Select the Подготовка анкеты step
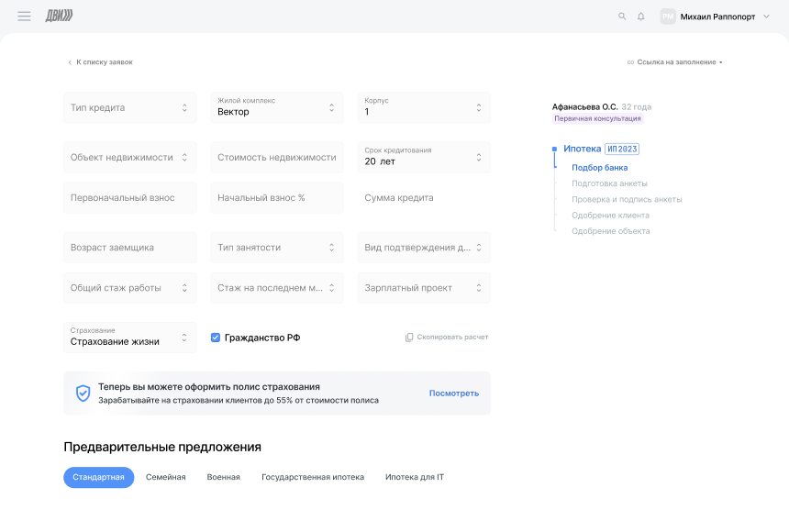Screen dimensions: 789x532 pos(609,183)
